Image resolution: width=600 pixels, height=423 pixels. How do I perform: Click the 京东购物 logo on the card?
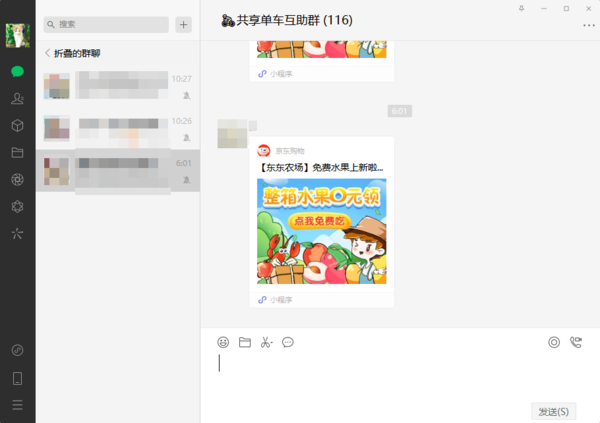point(264,150)
